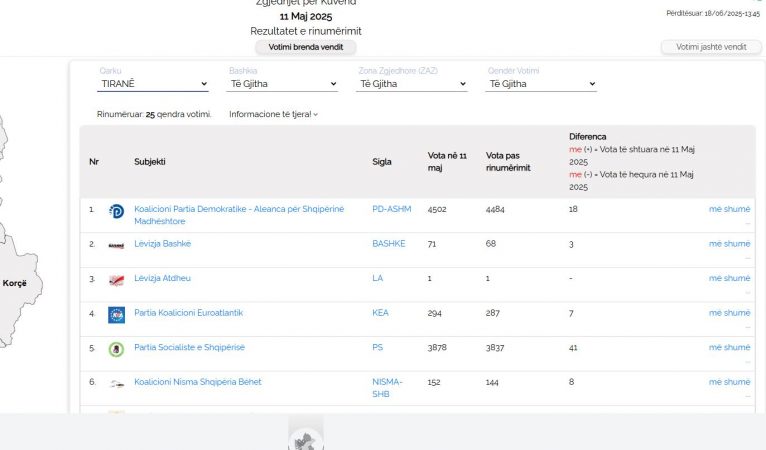766x450 pixels.
Task: Open Partia Koalicioni Euroatlantik link
Action: [189, 313]
